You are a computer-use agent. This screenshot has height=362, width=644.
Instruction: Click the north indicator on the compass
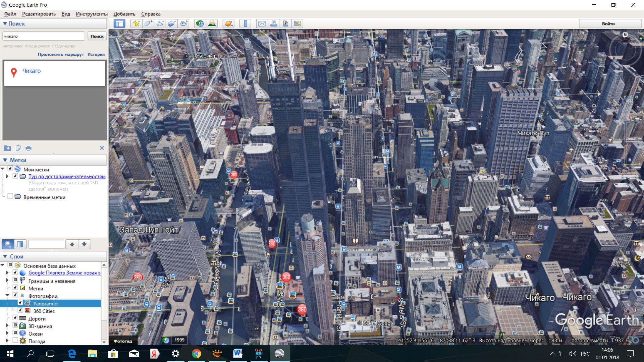625,35
